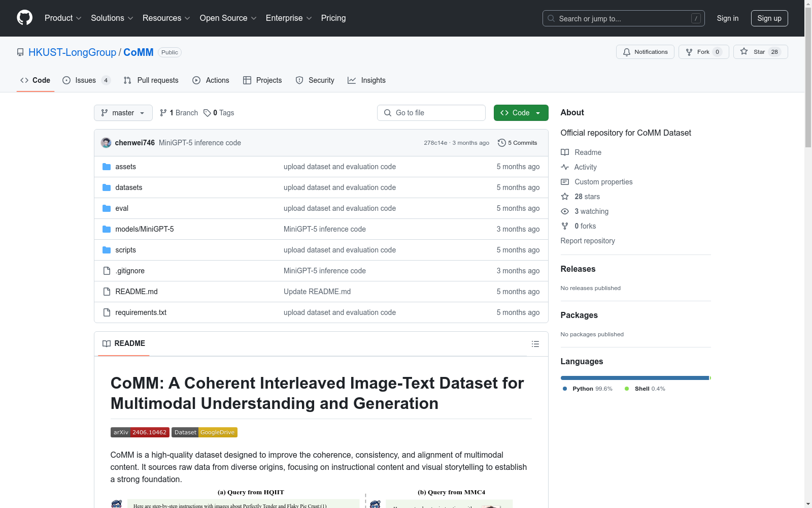This screenshot has width=812, height=508.
Task: Click the .gitignore file icon
Action: pos(107,271)
